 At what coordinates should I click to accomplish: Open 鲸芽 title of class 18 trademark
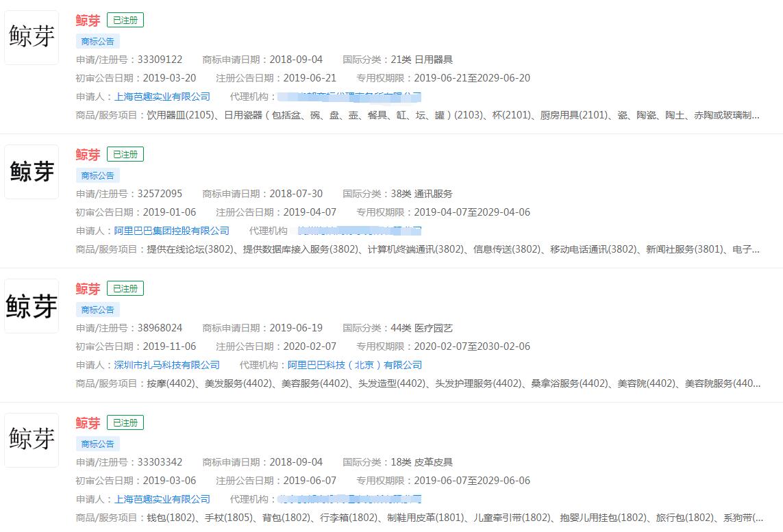pyautogui.click(x=88, y=423)
